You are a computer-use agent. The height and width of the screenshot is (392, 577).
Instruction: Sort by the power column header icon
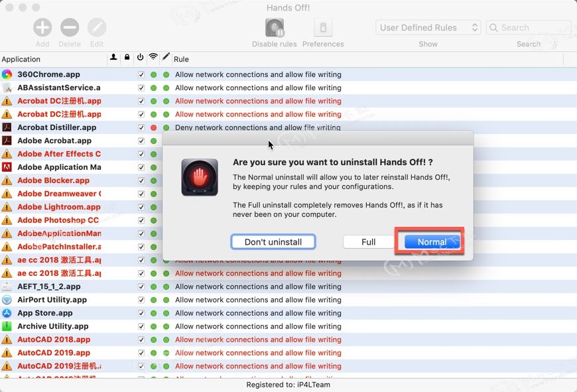(x=140, y=57)
